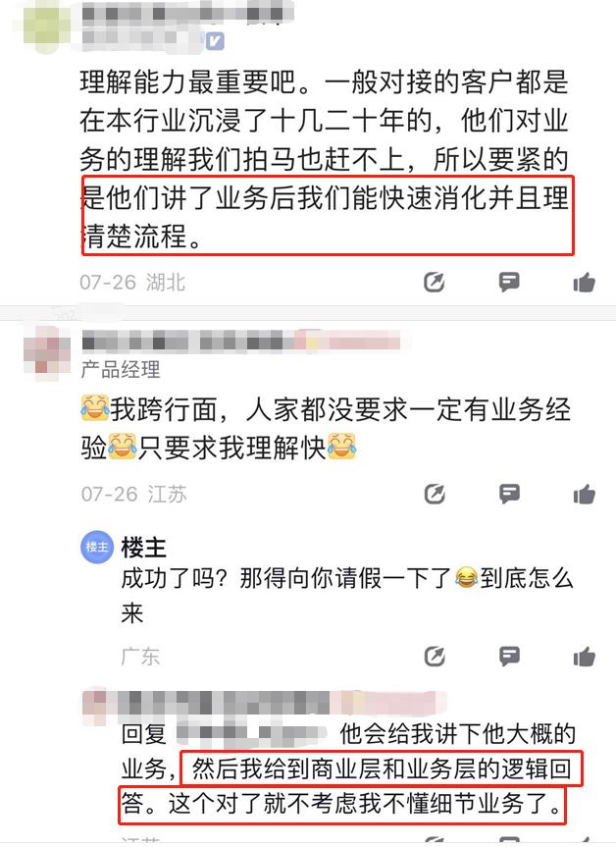Tap the 广东 location label

click(140, 657)
